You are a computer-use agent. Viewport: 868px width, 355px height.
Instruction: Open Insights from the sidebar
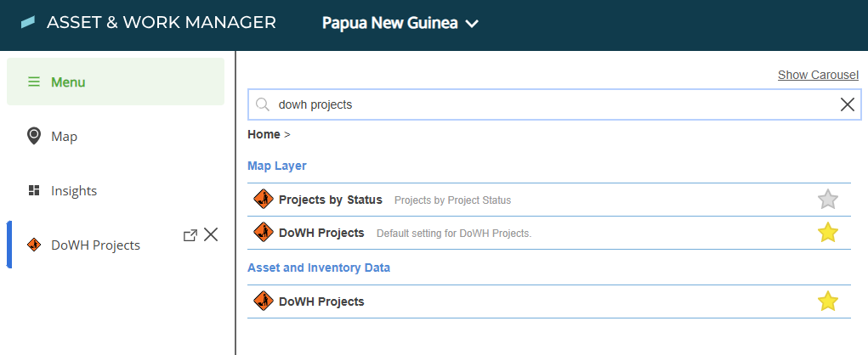(74, 191)
